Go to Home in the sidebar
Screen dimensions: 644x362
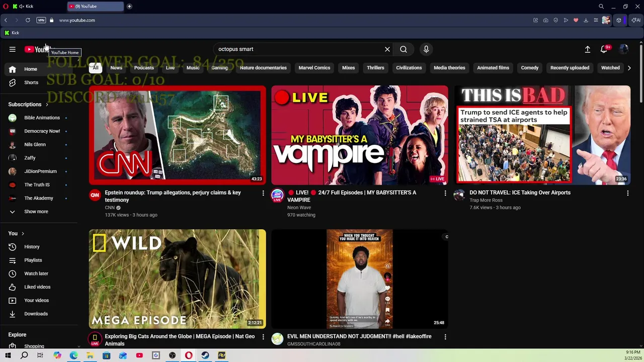pos(39,69)
